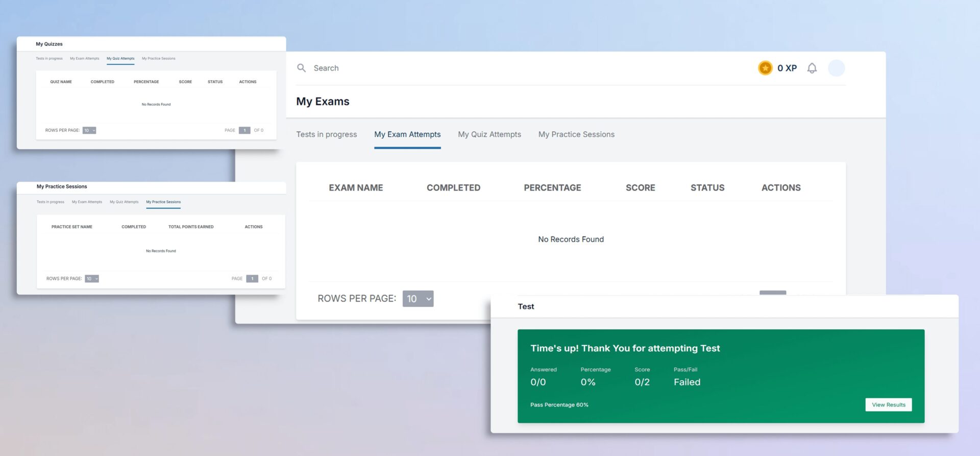Open notifications via the bell icon

click(x=812, y=68)
